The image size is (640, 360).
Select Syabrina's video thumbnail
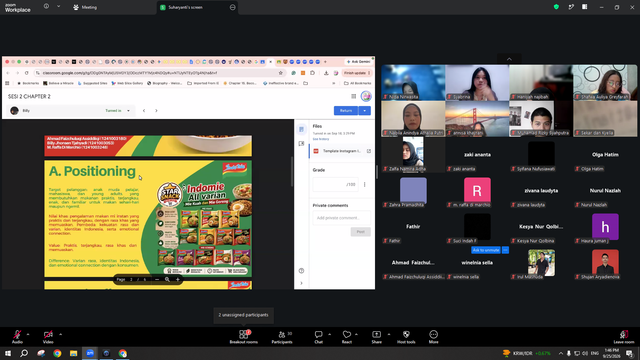pos(477,83)
